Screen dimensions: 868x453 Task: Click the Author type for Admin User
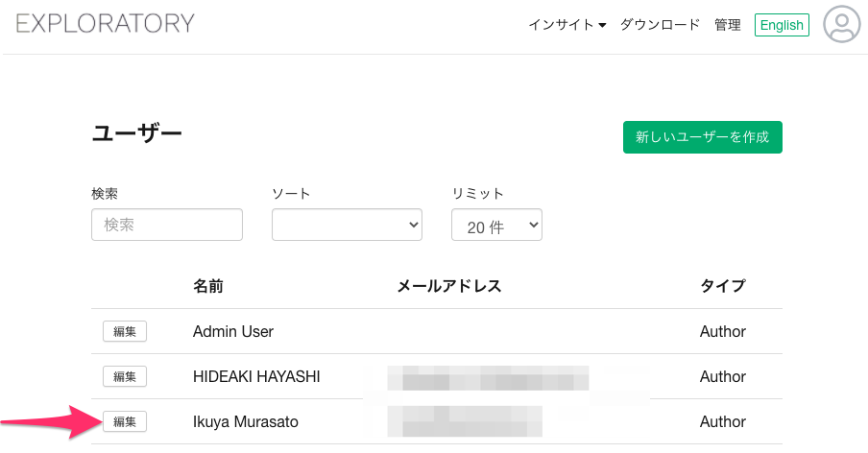(722, 331)
